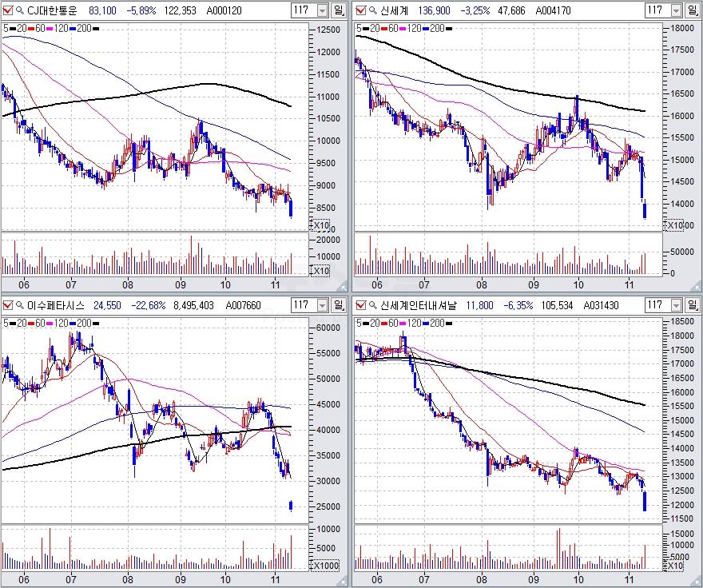
Task: Uncheck the checkbox for CJ대한통운 chart
Action: click(x=8, y=10)
